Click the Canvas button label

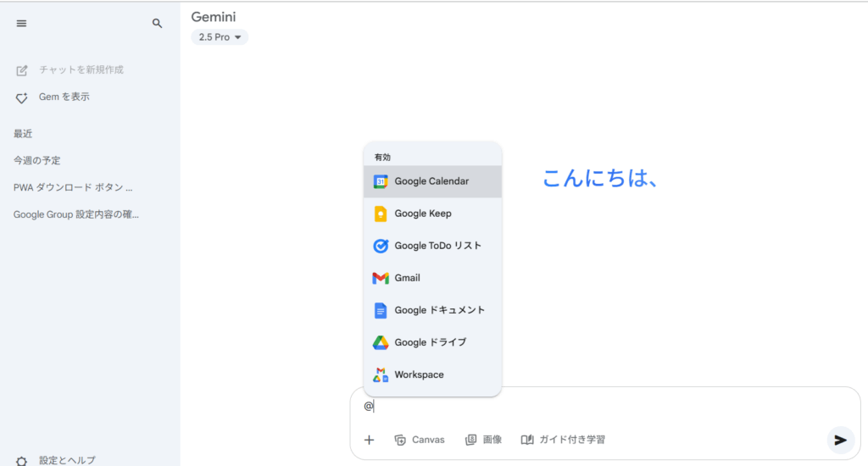(x=428, y=440)
